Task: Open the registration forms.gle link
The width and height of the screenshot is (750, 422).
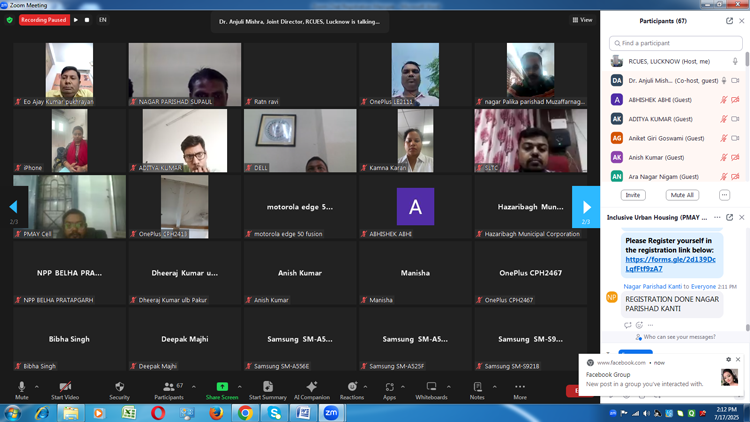Action: click(670, 264)
